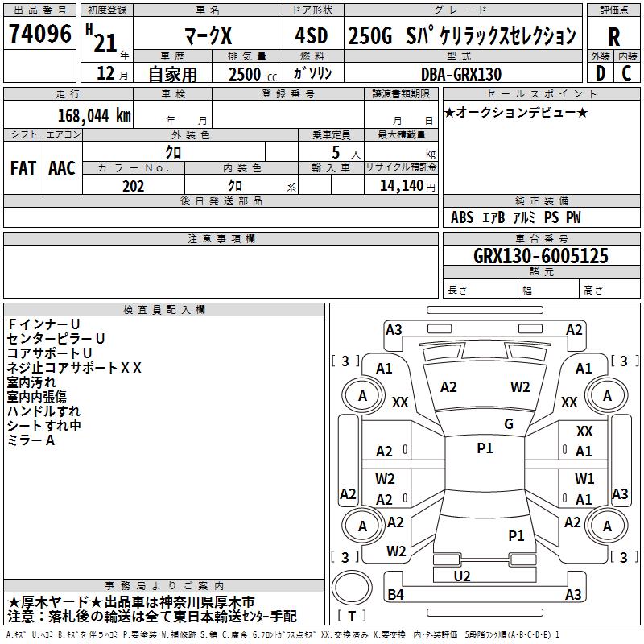Click the G mark on the windshield
The image size is (644, 644).
tap(508, 424)
